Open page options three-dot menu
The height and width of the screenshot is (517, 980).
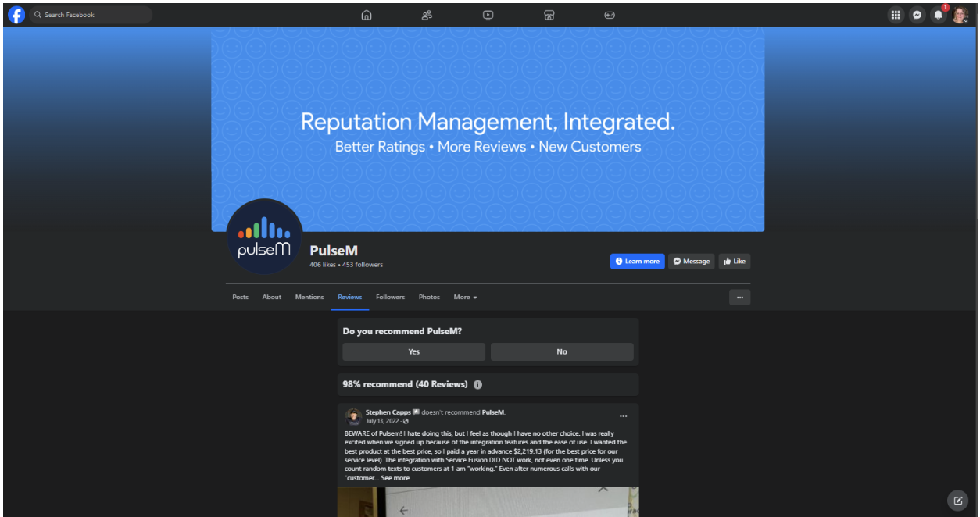739,297
